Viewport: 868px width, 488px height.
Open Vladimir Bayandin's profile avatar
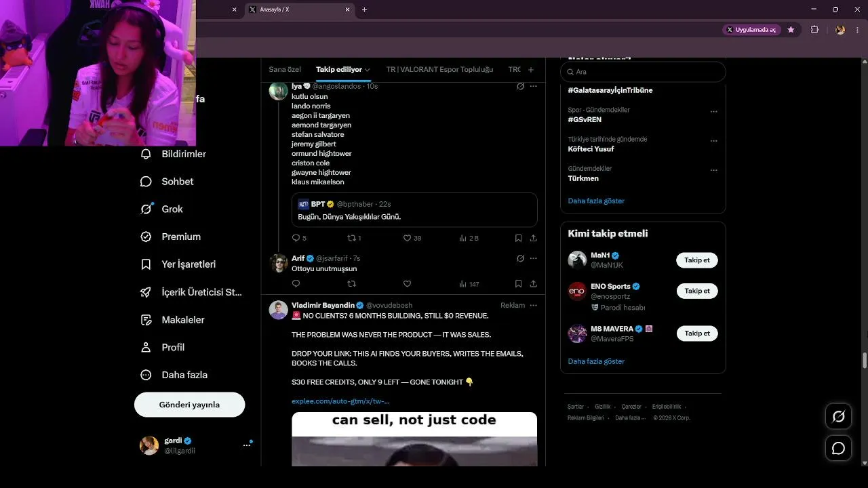(279, 310)
